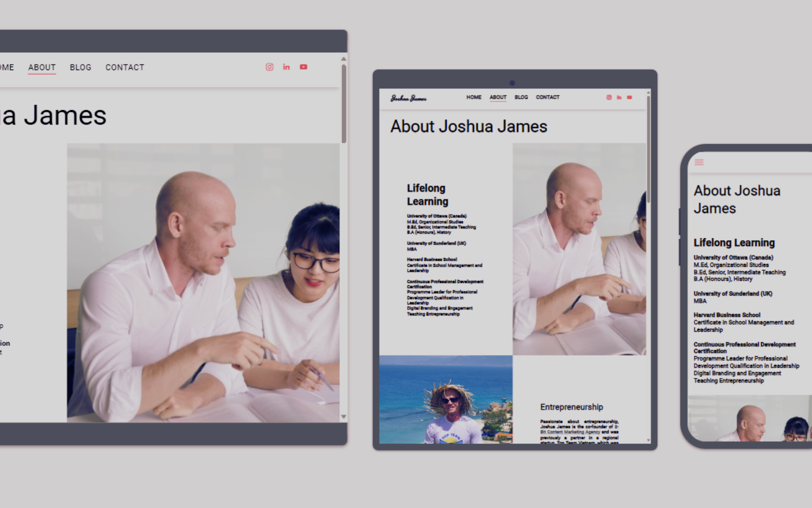
Task: Open the YouTube icon in the tablet preview
Action: pos(629,98)
